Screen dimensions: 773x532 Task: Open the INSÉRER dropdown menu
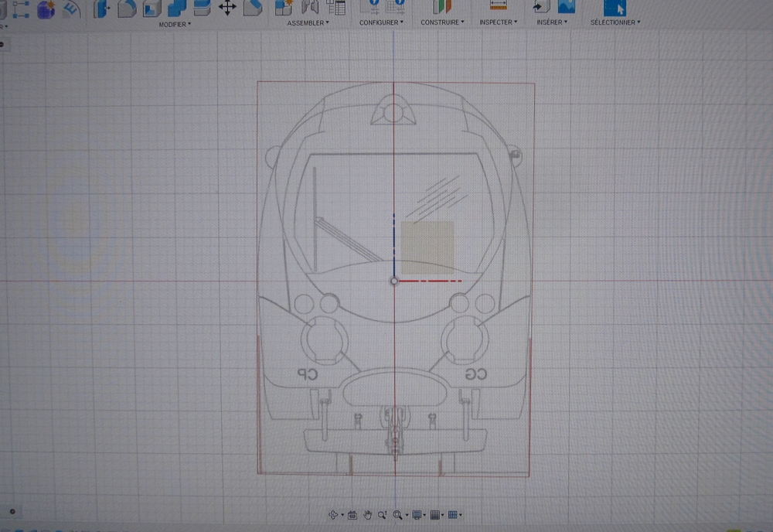[x=552, y=22]
